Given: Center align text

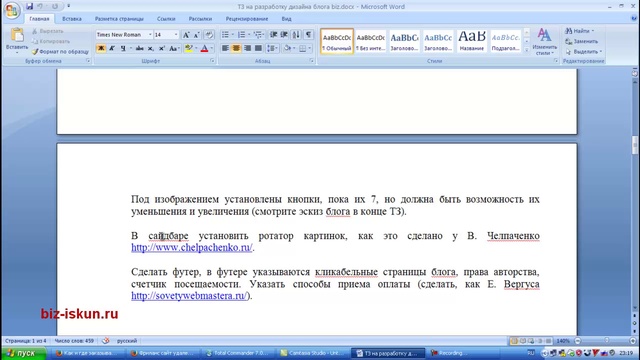Looking at the screenshot, I should click(236, 48).
